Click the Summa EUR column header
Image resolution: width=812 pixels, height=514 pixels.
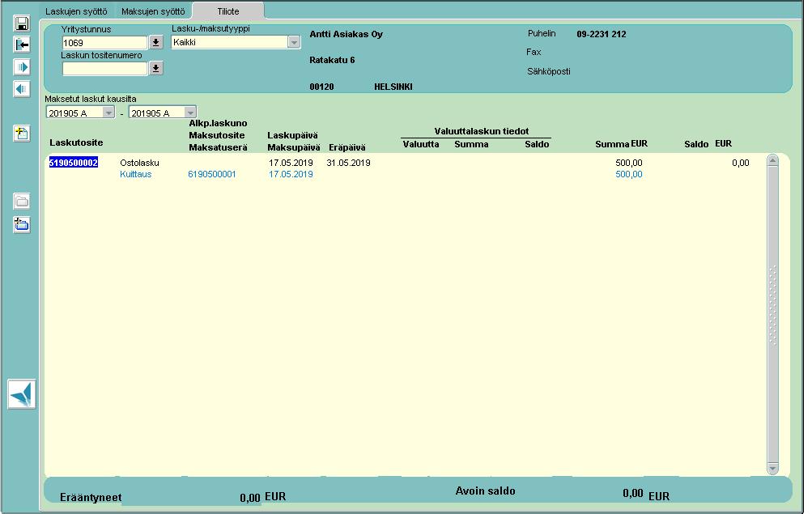point(622,144)
